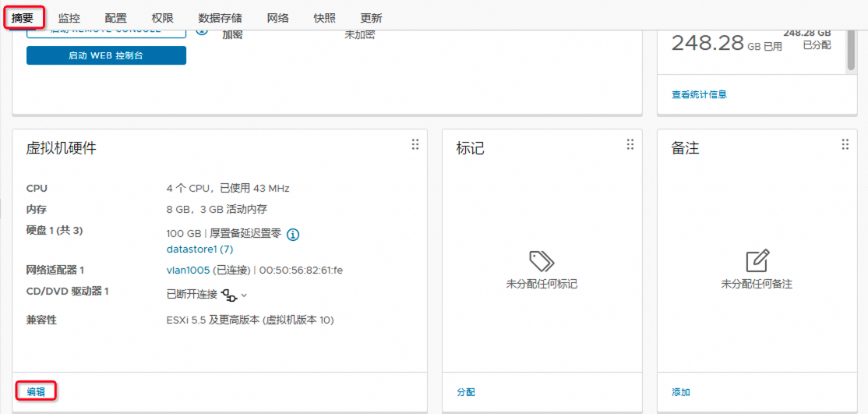Click the 248.28 GB 已用 storage value
This screenshot has width=868, height=414.
tap(726, 43)
